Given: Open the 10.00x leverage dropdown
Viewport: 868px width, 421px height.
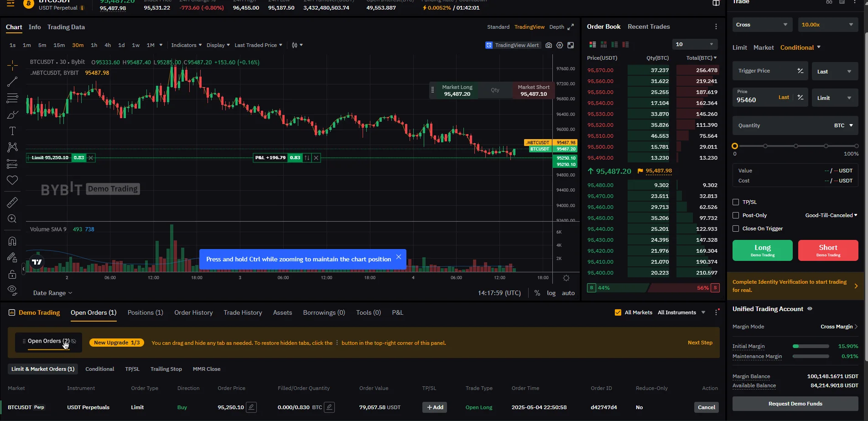Looking at the screenshot, I should [x=828, y=25].
